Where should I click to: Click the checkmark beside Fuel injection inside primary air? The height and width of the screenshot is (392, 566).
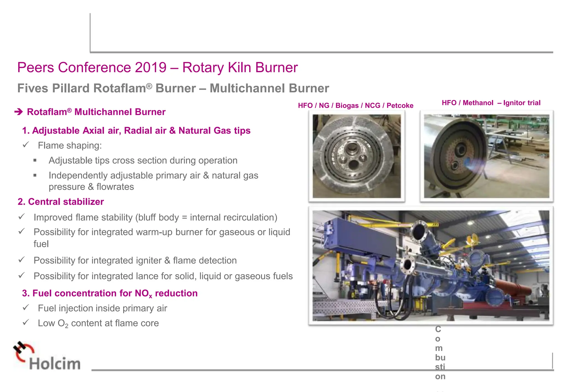coord(26,307)
